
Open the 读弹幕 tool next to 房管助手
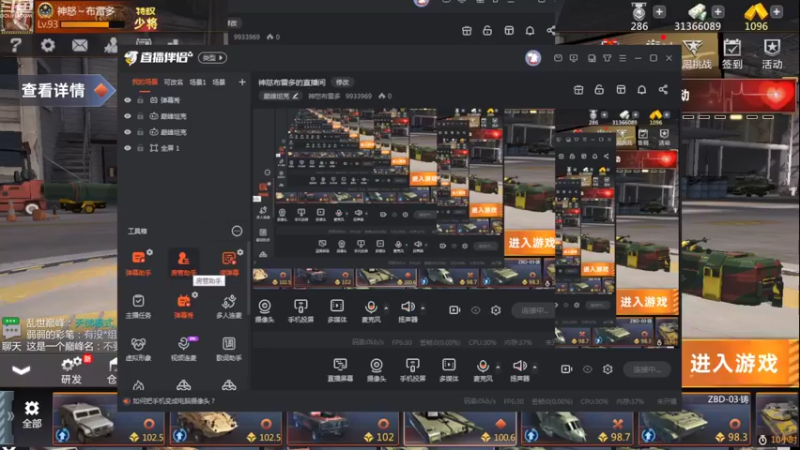coord(229,263)
